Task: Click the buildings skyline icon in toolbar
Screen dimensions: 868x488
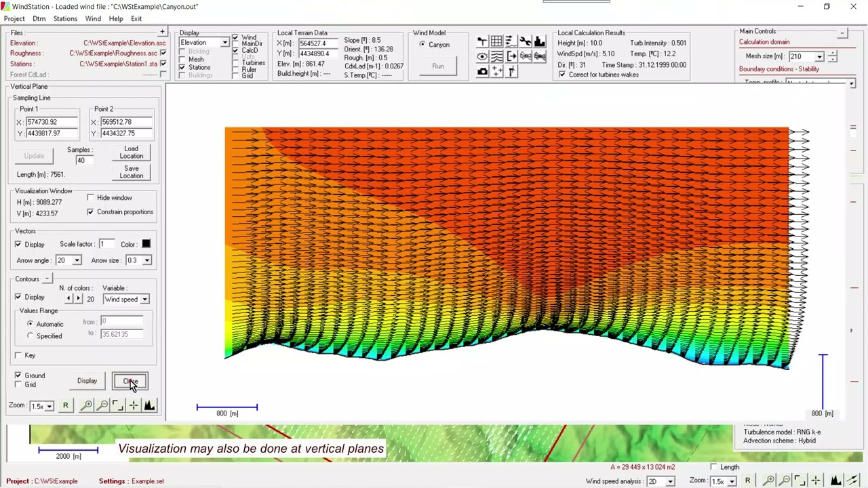Action: (540, 42)
